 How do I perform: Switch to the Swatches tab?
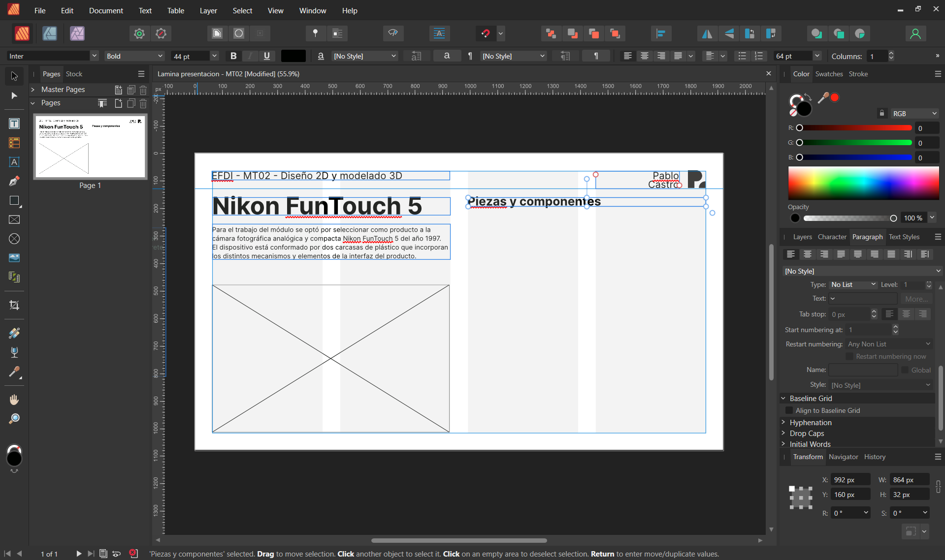(x=829, y=74)
